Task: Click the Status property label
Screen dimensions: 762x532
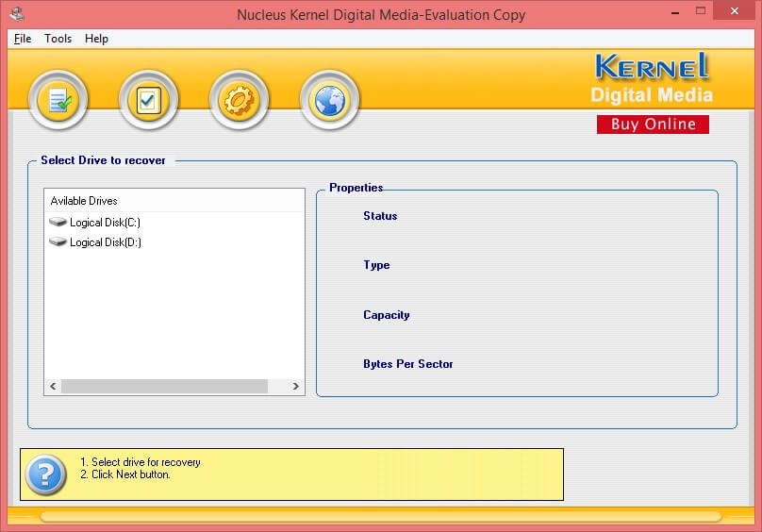Action: coord(380,216)
